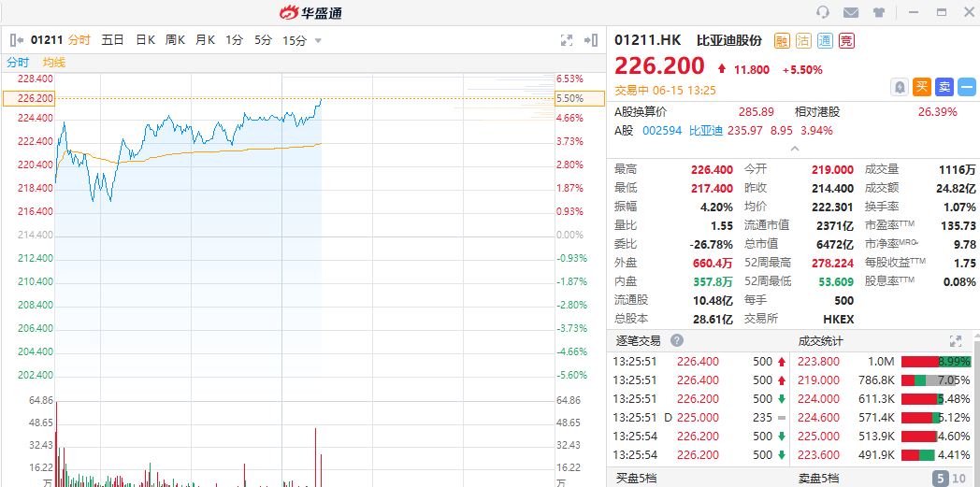The height and width of the screenshot is (487, 980).
Task: Collapse the A股 info chevron
Action: pyautogui.click(x=794, y=149)
